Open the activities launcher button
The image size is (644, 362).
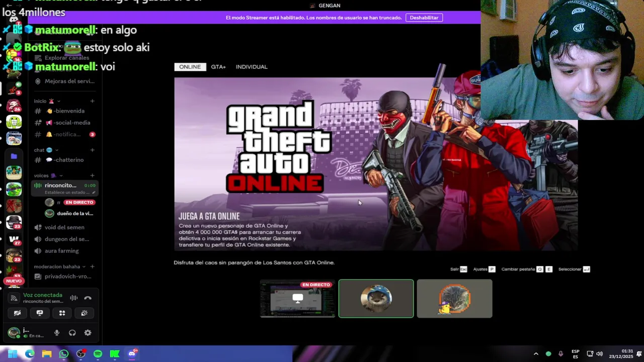tap(62, 313)
